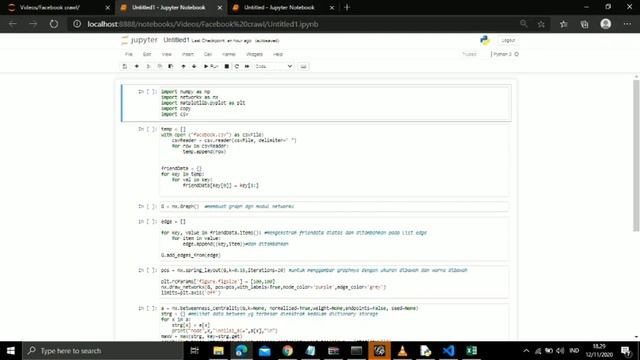The height and width of the screenshot is (360, 640).
Task: Insert a cell below with the plus icon
Action: (x=137, y=66)
